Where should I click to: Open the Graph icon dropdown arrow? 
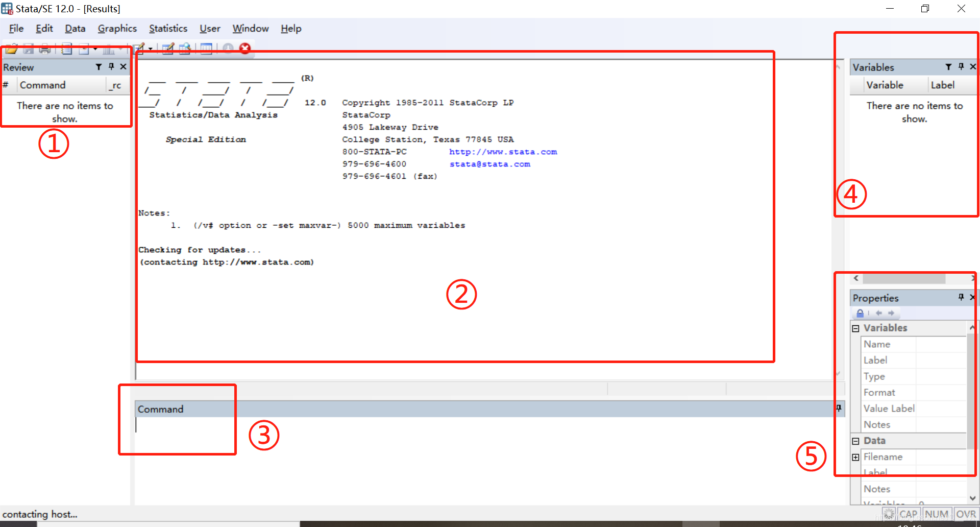tap(120, 49)
